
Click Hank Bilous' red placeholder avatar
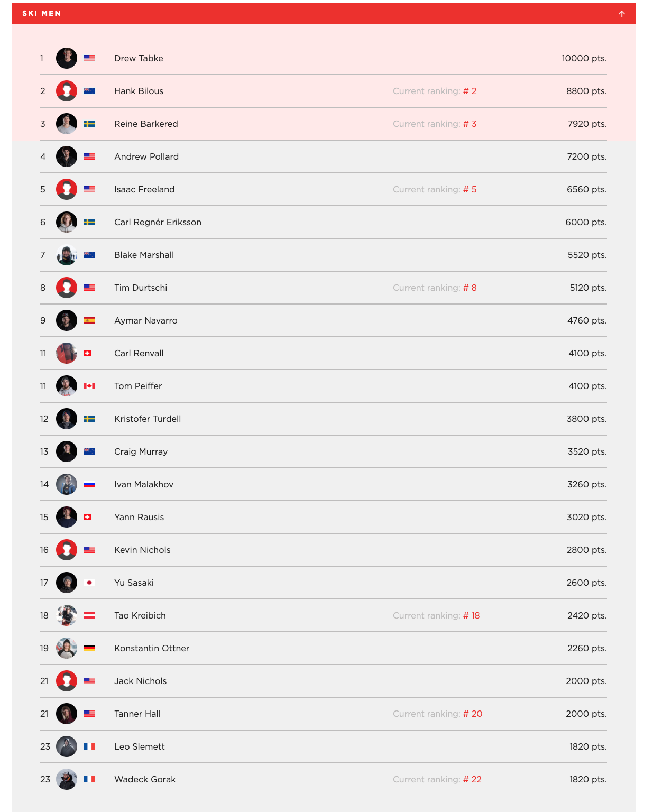click(x=67, y=91)
